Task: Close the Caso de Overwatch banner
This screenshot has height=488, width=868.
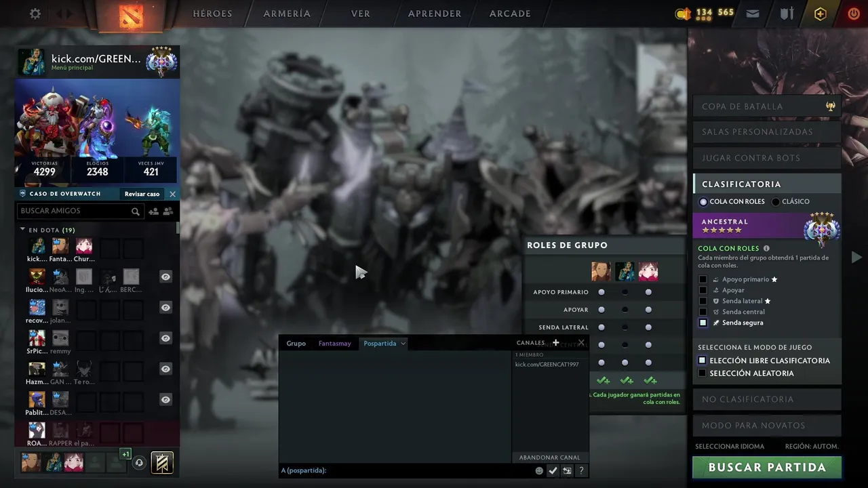Action: 172,194
